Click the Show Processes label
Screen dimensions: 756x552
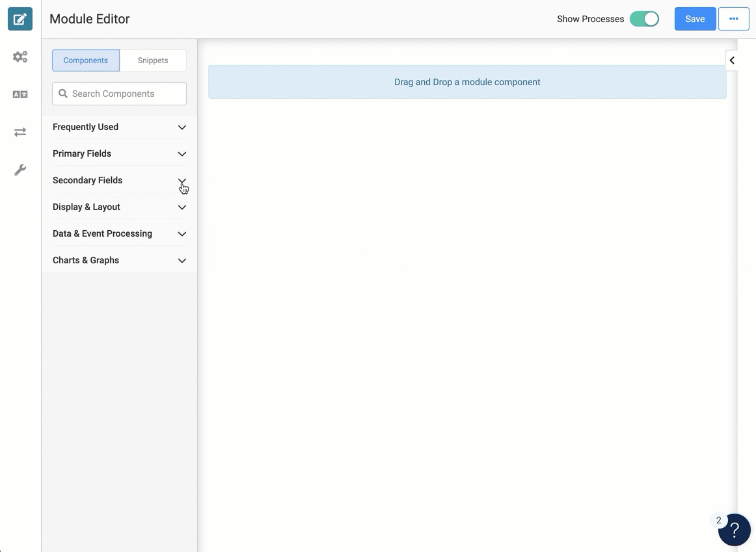(590, 19)
